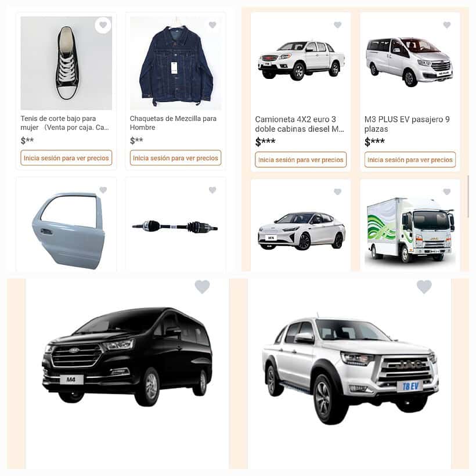476x476 pixels.
Task: Favorite the JAC box truck listing
Action: [x=447, y=192]
